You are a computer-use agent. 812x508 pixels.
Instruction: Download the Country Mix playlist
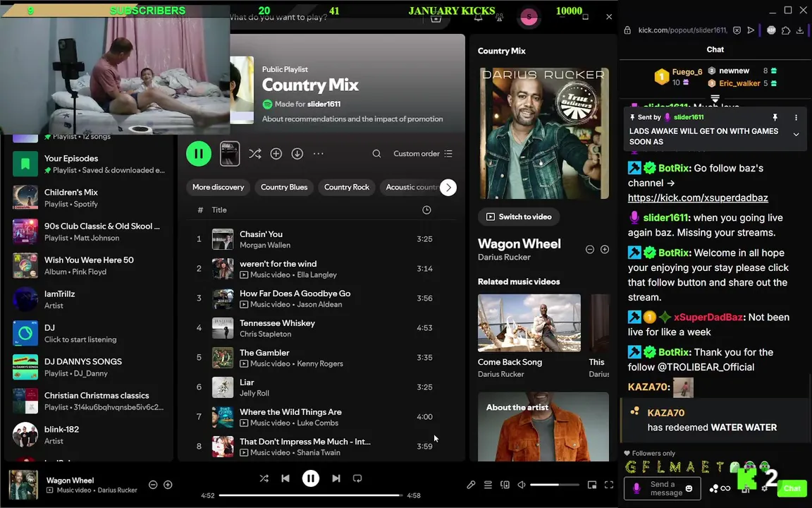(297, 153)
